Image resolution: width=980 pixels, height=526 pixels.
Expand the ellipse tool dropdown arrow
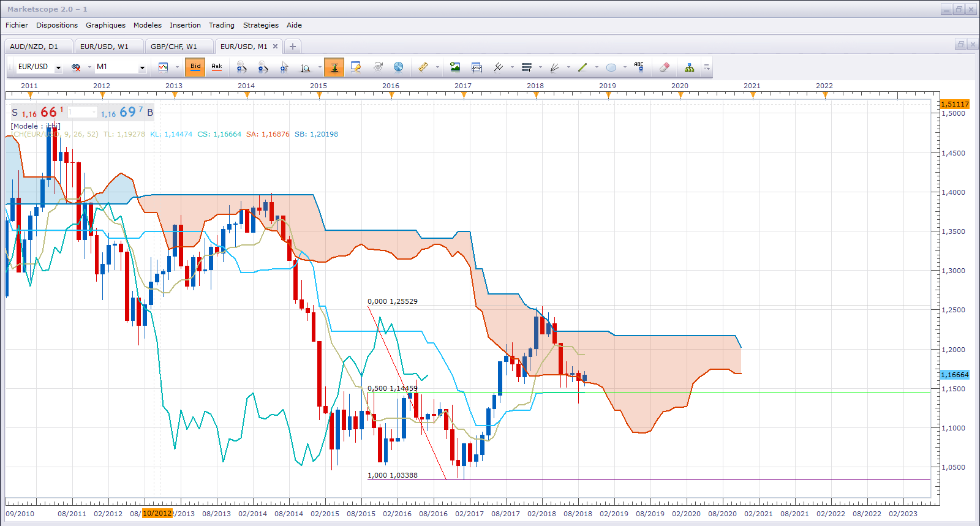point(625,67)
